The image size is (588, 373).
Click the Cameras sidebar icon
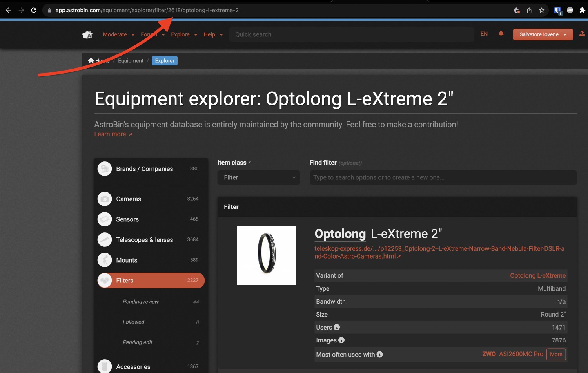105,199
